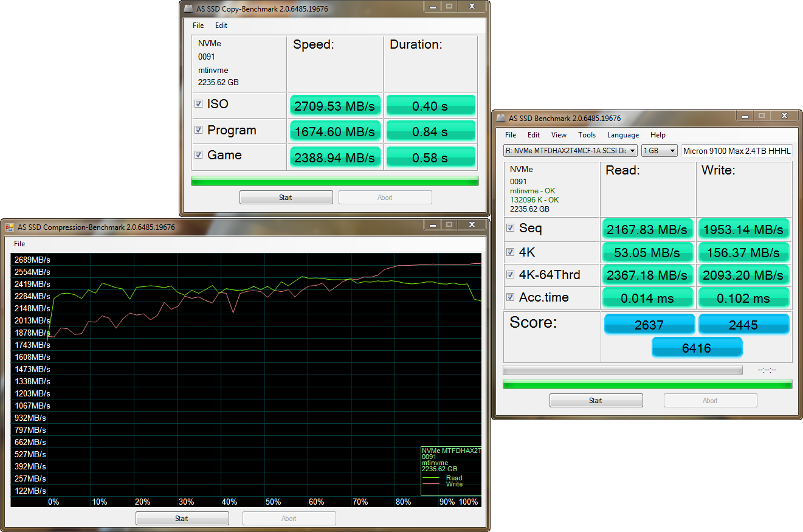Click the Seq write 1953.14 MB/s value
The width and height of the screenshot is (803, 532).
coord(743,229)
